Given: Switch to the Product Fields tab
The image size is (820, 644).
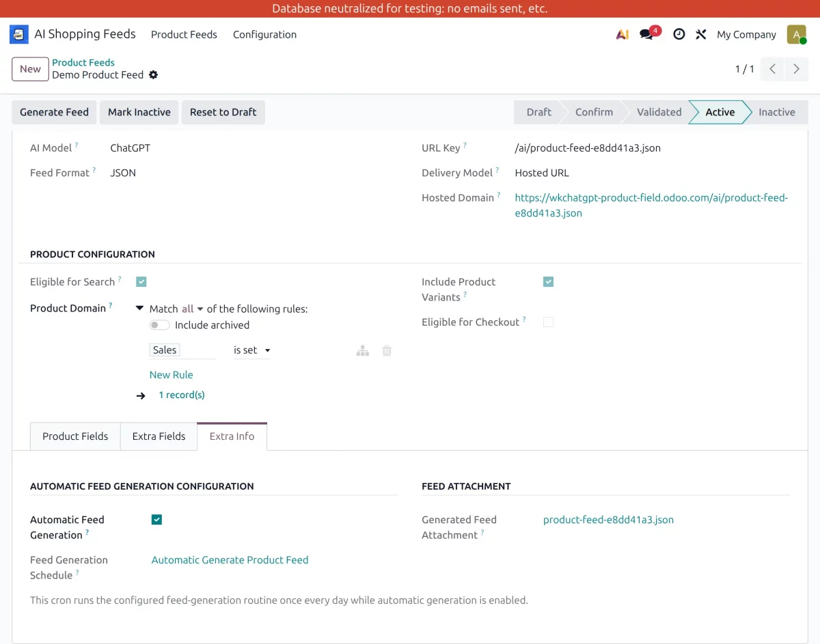Looking at the screenshot, I should (x=75, y=436).
